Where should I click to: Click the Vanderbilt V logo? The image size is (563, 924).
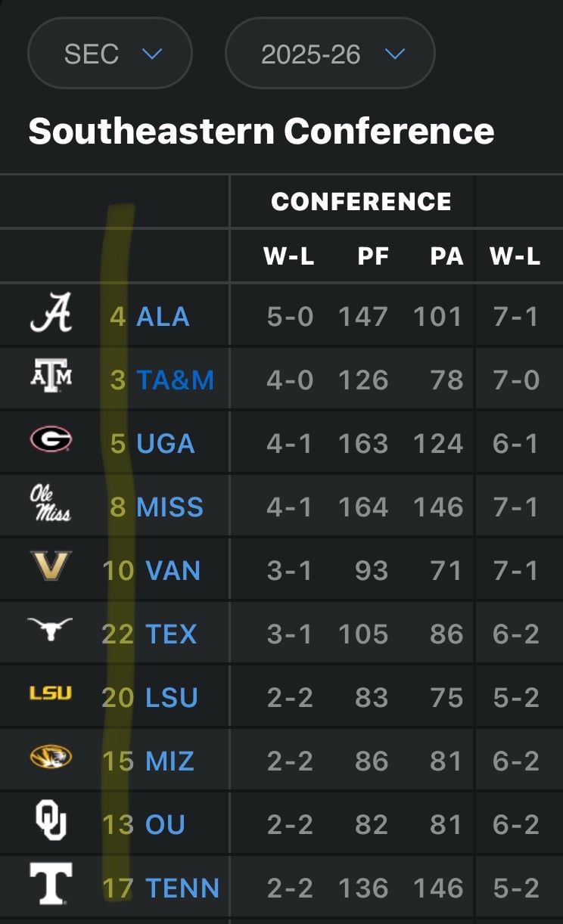[x=51, y=566]
